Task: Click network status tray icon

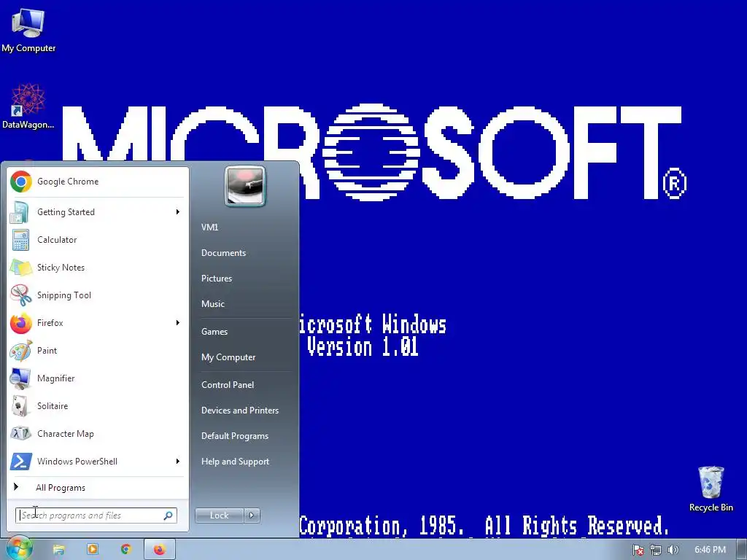Action: pos(656,550)
